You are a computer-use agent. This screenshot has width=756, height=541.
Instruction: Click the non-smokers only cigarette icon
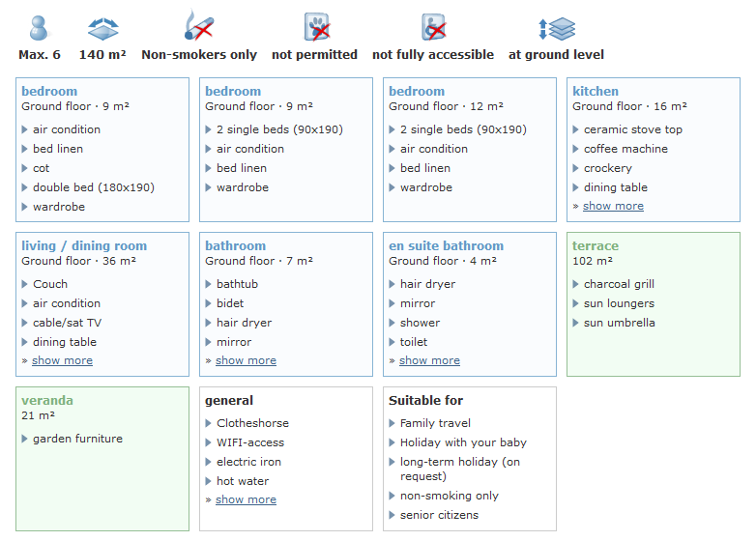(x=199, y=26)
